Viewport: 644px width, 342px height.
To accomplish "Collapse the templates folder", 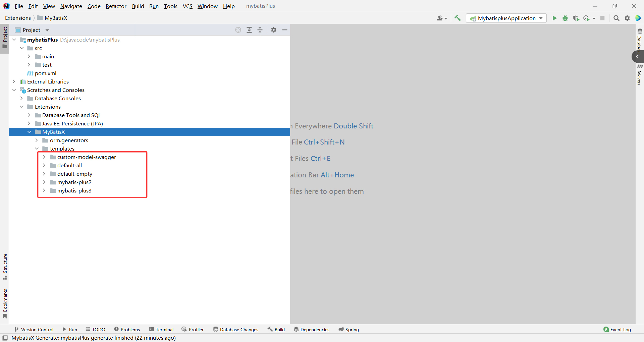I will pyautogui.click(x=37, y=149).
